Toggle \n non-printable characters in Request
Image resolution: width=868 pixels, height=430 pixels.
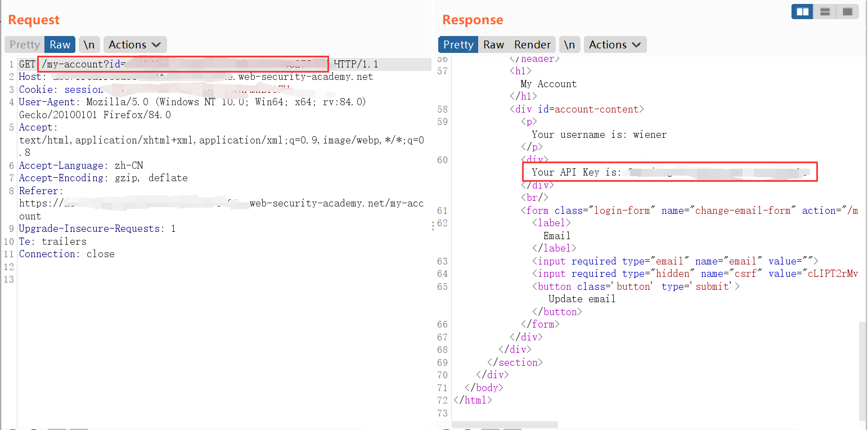point(89,44)
